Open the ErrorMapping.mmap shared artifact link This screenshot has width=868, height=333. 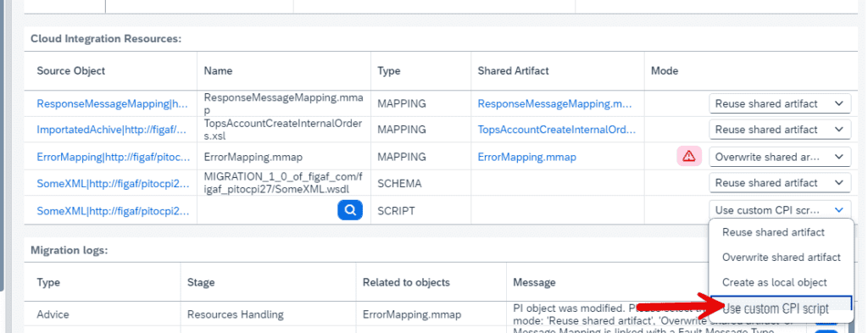(x=526, y=157)
